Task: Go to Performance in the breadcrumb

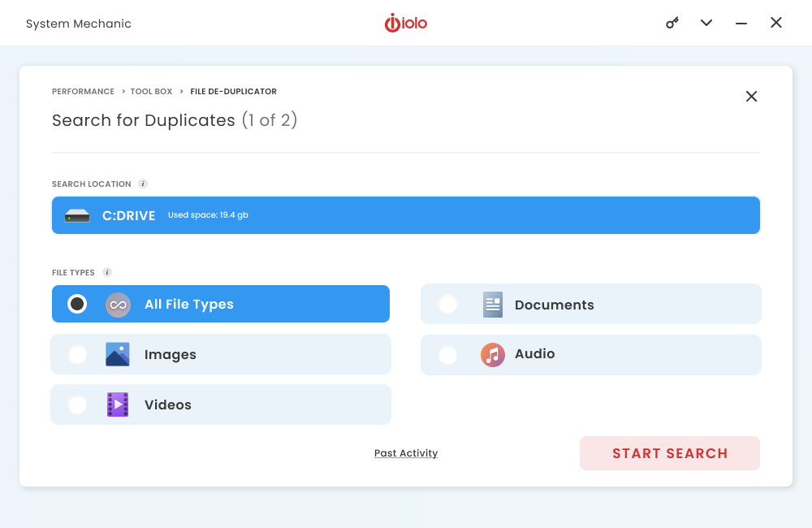Action: [83, 92]
